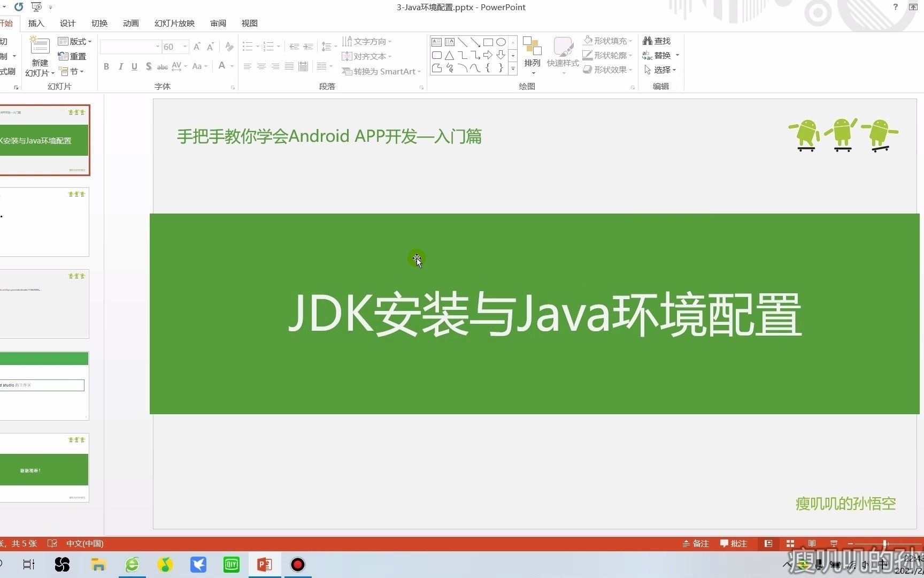
Task: Open the Select (选择) dropdown
Action: (x=661, y=70)
